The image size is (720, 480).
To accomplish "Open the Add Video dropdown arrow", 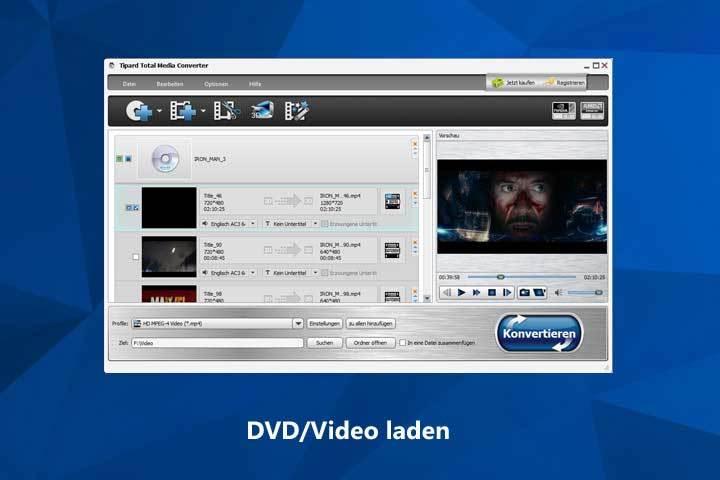I will click(x=203, y=111).
